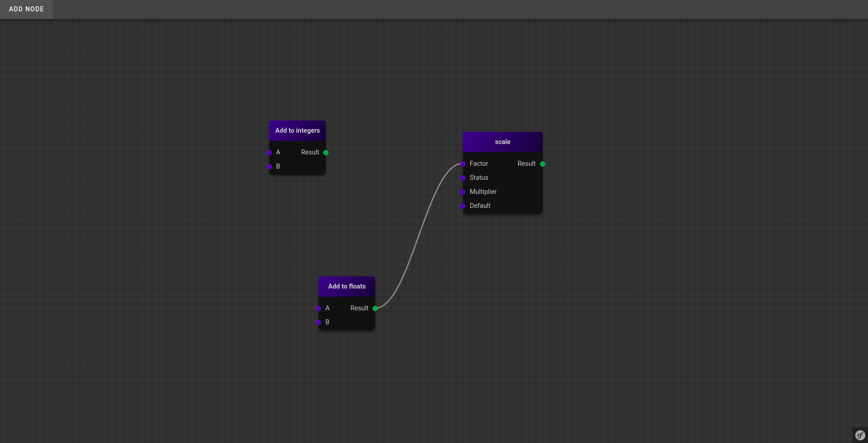
Task: Click Result output port on Add to integers
Action: coord(326,153)
